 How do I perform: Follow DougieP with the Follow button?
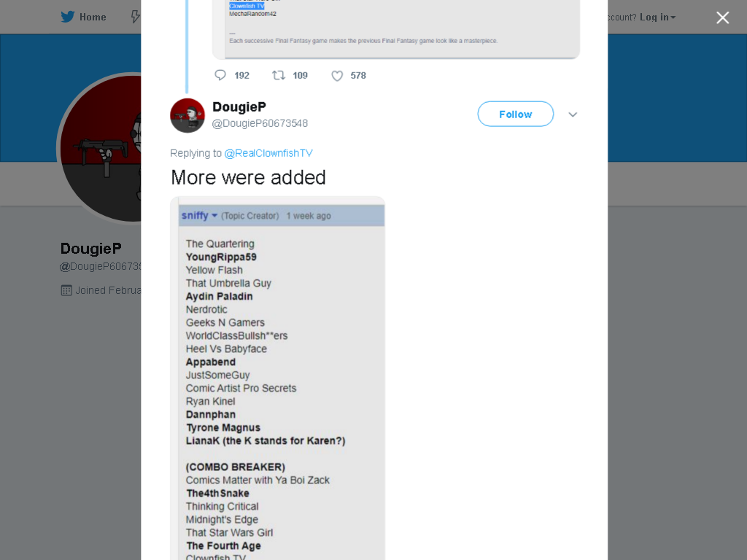pyautogui.click(x=516, y=114)
